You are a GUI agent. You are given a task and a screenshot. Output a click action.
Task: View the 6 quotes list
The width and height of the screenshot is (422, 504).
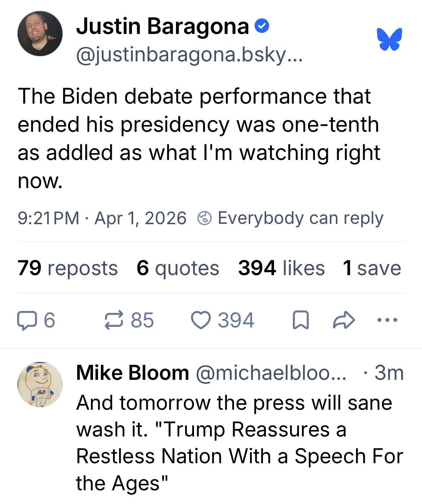click(x=178, y=268)
